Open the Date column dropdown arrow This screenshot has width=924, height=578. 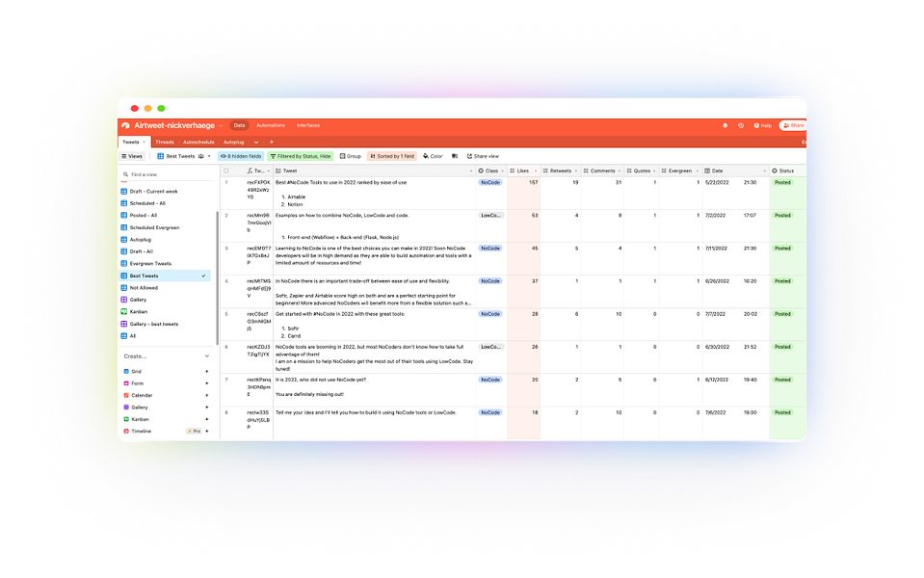pyautogui.click(x=765, y=171)
